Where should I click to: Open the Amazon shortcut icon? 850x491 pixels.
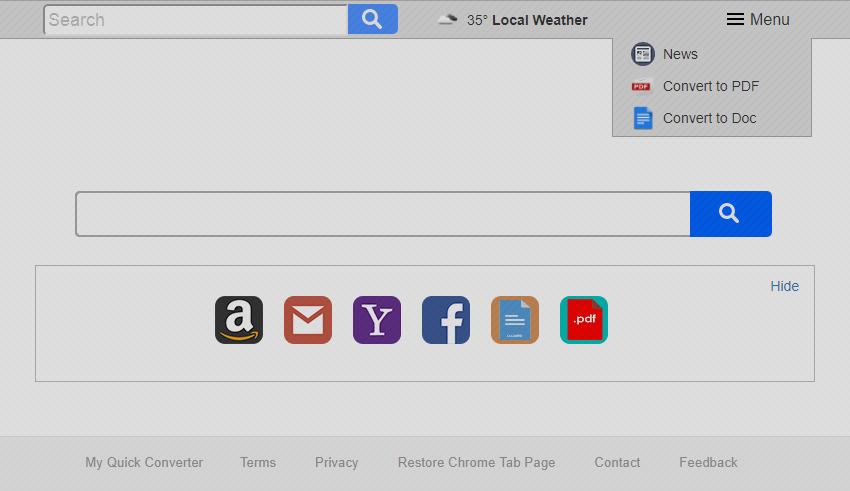click(x=239, y=320)
